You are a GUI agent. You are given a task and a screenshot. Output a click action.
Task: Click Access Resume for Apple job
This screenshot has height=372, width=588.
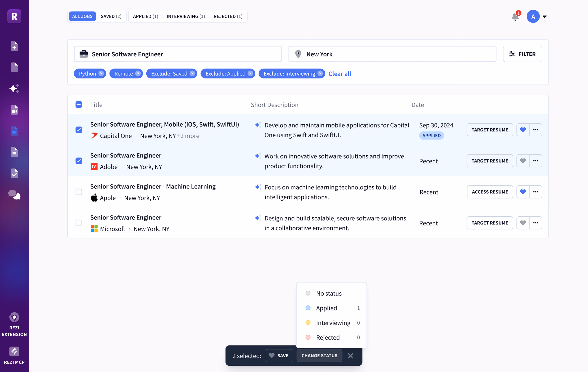(x=490, y=192)
